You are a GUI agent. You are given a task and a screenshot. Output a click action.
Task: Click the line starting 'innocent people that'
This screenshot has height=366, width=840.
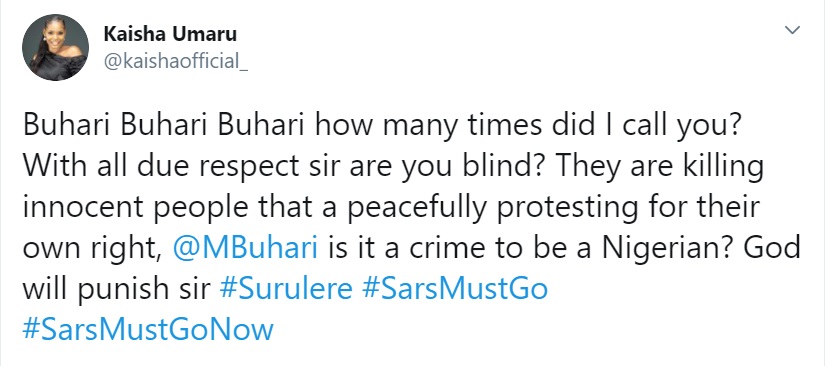click(x=391, y=209)
